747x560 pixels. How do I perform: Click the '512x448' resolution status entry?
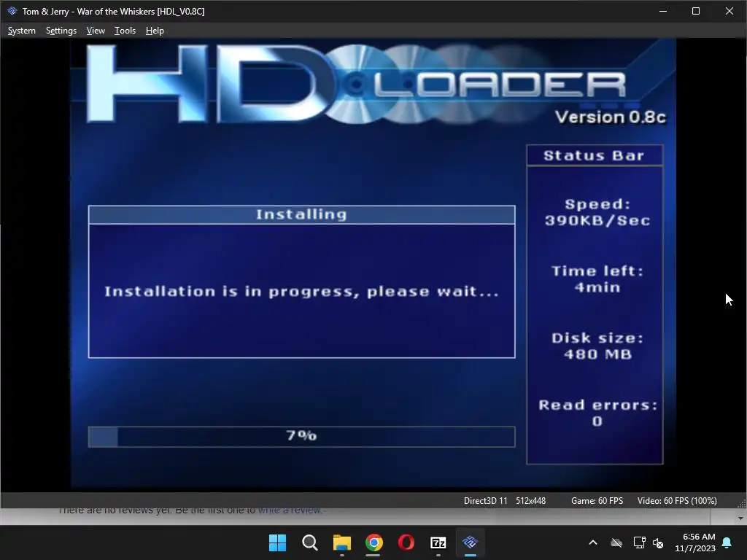(531, 500)
